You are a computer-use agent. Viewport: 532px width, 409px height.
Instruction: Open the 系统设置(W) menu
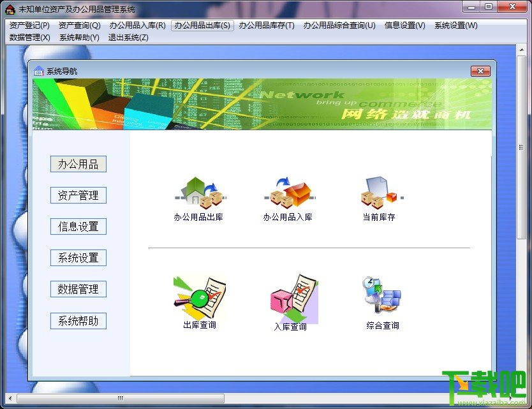click(456, 26)
